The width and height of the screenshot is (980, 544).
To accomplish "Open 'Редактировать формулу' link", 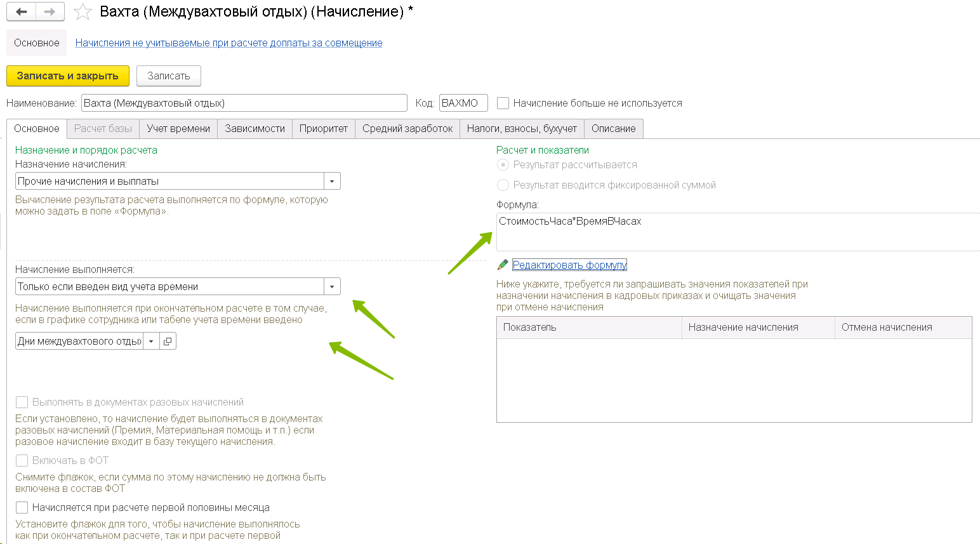I will click(569, 265).
